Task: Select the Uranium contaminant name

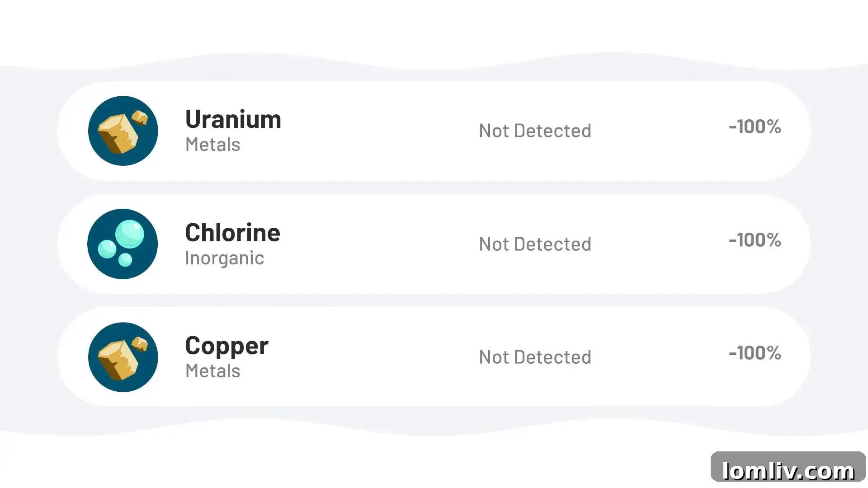Action: (233, 119)
